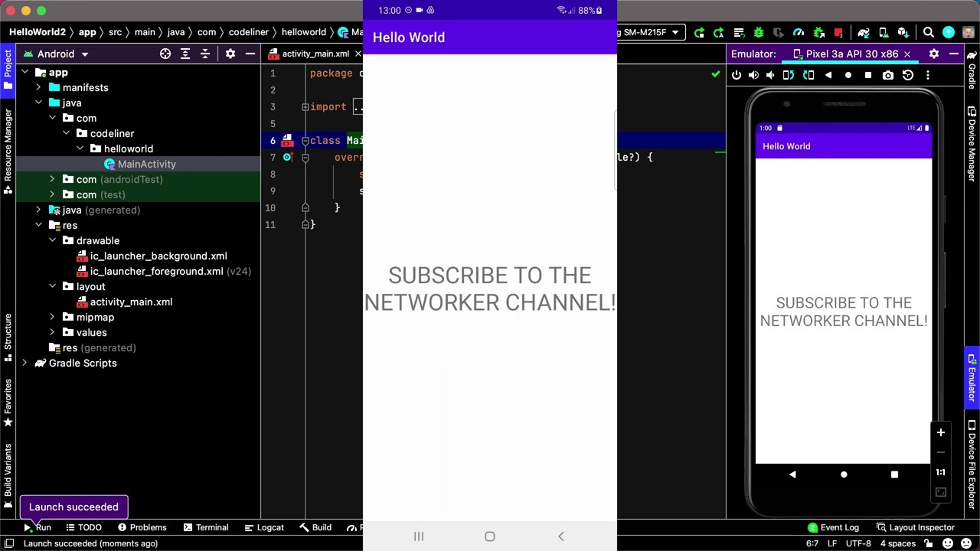Click Select Opened File target icon
Image resolution: width=980 pixels, height=551 pixels.
[x=165, y=54]
